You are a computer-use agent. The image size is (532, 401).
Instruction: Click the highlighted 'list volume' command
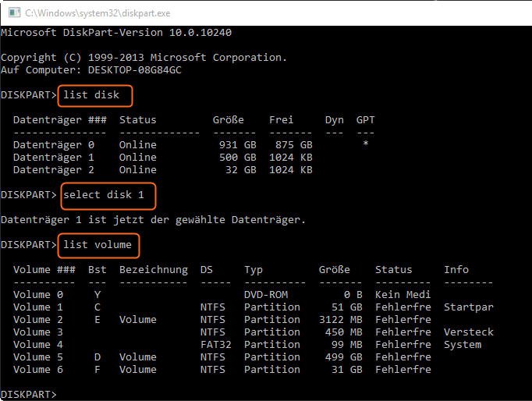pos(100,245)
